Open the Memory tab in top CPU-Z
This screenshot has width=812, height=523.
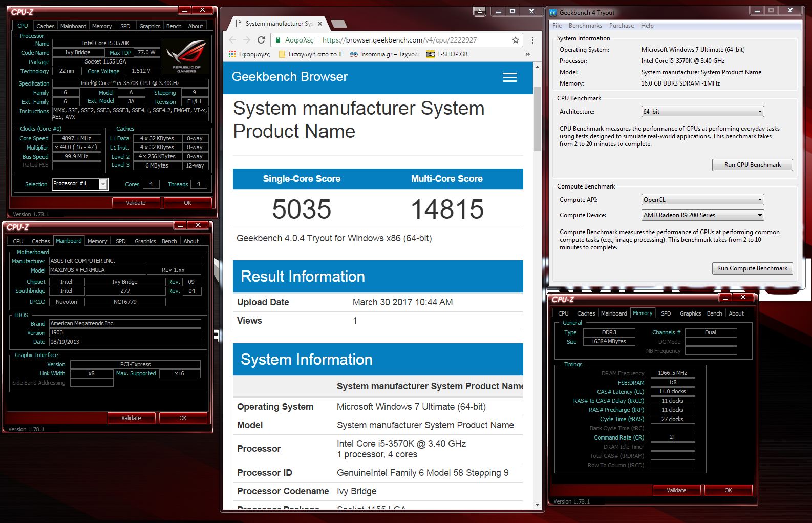coord(102,26)
